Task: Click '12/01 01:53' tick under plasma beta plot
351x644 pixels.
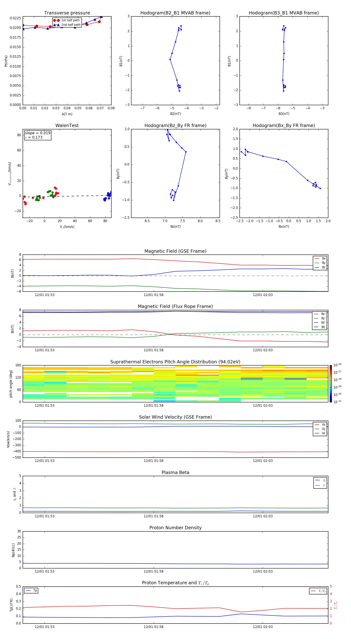Action: (x=44, y=516)
